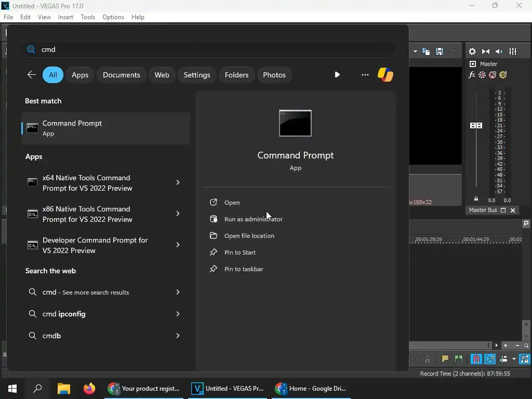
Task: Open Copilot icon in search panel
Action: tap(385, 75)
